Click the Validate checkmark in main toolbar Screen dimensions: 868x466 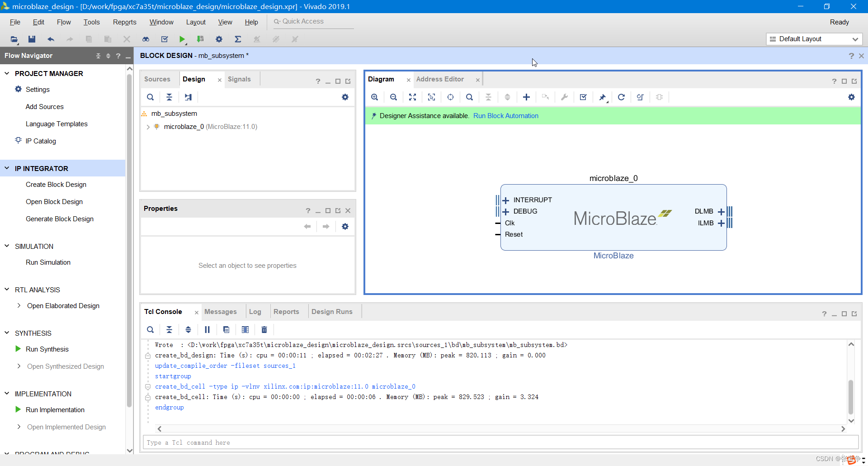click(x=165, y=39)
